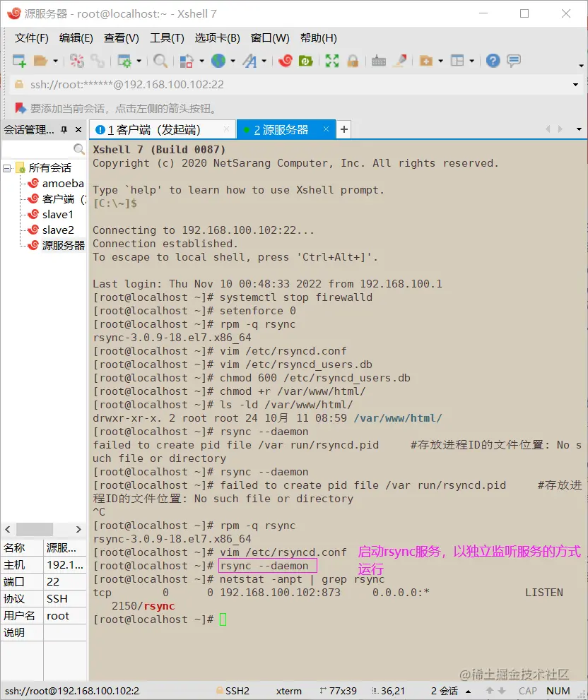Expand the Open Session dropdown arrow

(55, 61)
